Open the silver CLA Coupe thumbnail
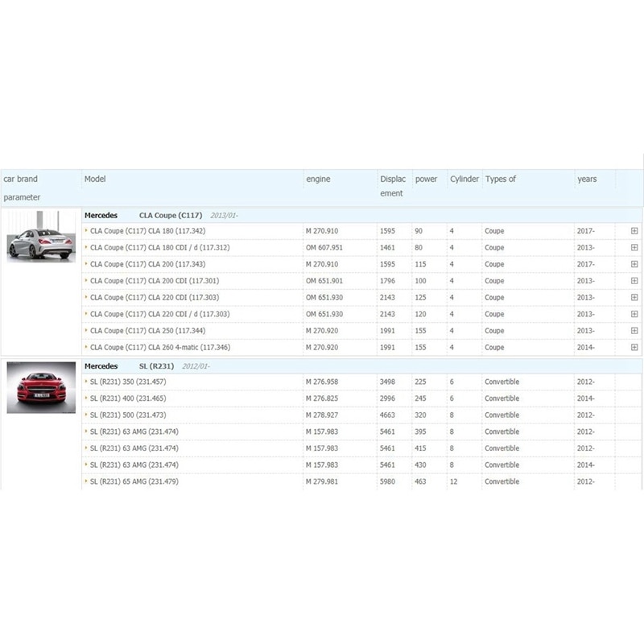Image resolution: width=644 pixels, height=644 pixels. (41, 236)
